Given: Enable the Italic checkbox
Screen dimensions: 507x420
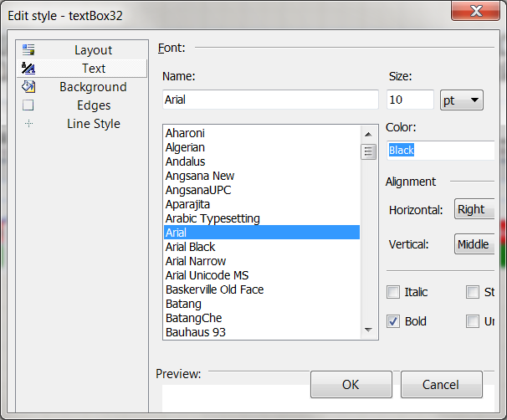Looking at the screenshot, I should (393, 292).
